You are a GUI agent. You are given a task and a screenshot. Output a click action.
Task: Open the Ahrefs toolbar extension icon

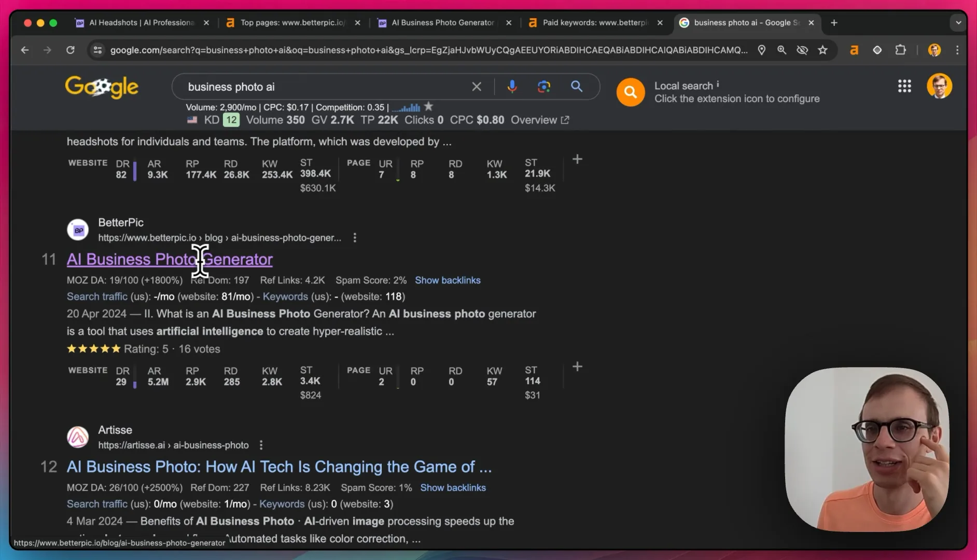pyautogui.click(x=854, y=50)
